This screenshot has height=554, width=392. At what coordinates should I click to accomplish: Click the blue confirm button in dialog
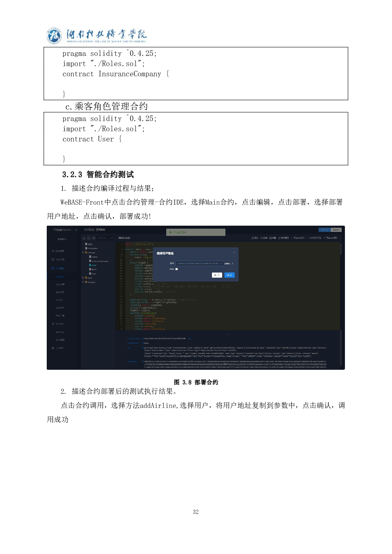(229, 275)
